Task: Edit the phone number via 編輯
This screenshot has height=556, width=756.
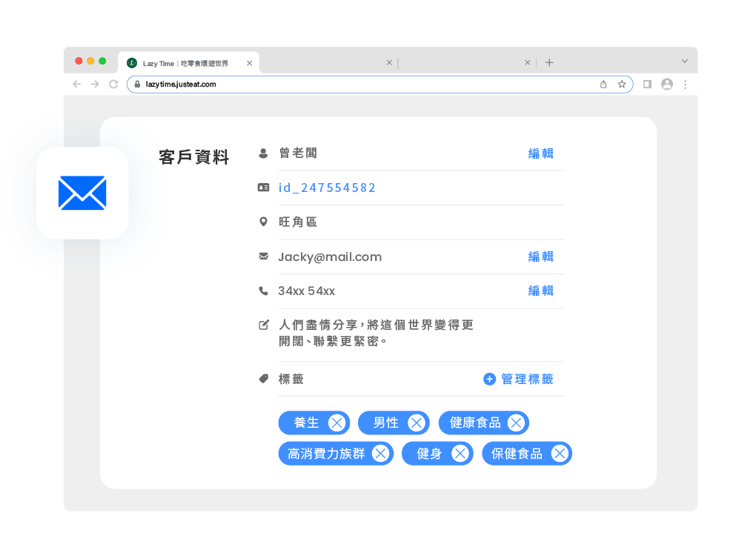Action: coord(540,291)
